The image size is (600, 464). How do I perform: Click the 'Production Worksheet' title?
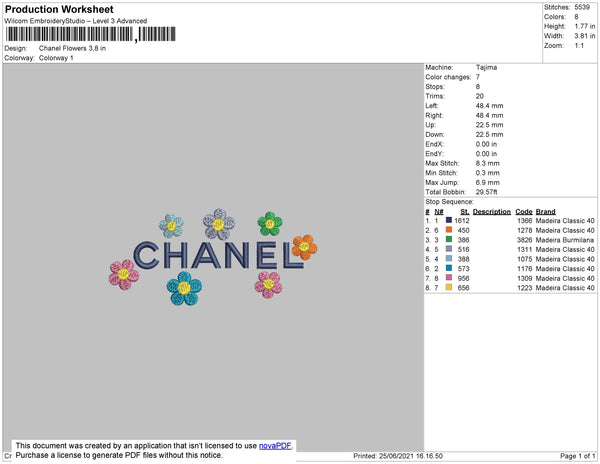[59, 9]
